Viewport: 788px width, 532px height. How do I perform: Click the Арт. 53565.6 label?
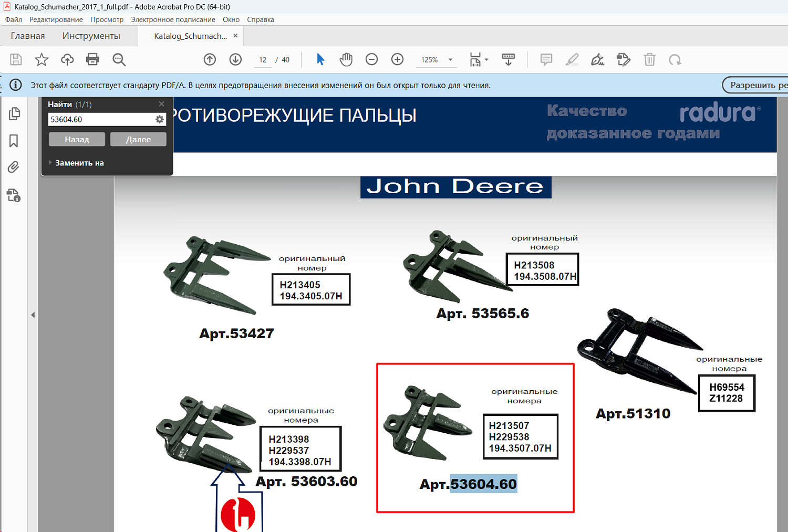[483, 314]
